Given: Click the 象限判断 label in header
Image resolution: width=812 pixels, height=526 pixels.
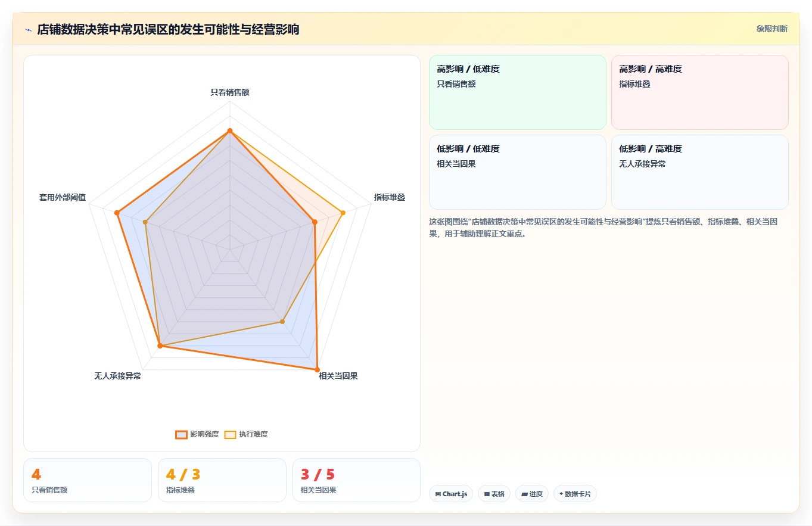Looking at the screenshot, I should click(x=771, y=29).
